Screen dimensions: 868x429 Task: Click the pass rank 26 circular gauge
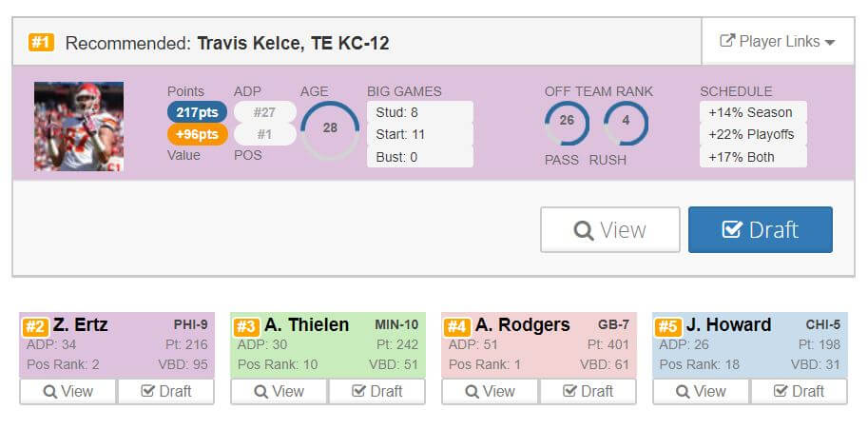pos(567,123)
